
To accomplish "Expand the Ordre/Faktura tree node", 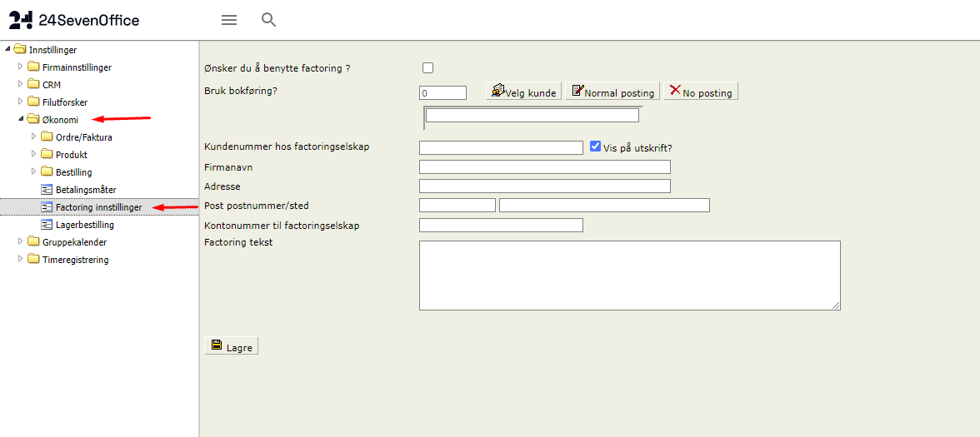I will [x=34, y=137].
